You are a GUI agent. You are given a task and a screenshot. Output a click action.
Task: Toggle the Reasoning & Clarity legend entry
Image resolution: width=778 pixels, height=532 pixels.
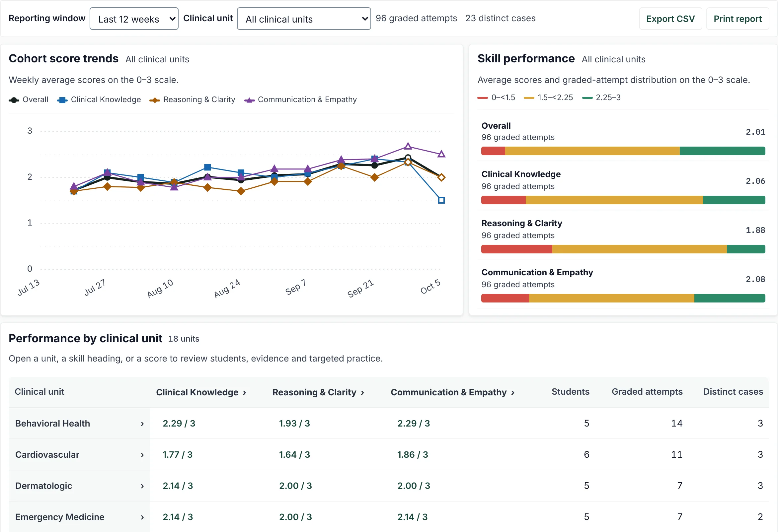click(x=193, y=100)
